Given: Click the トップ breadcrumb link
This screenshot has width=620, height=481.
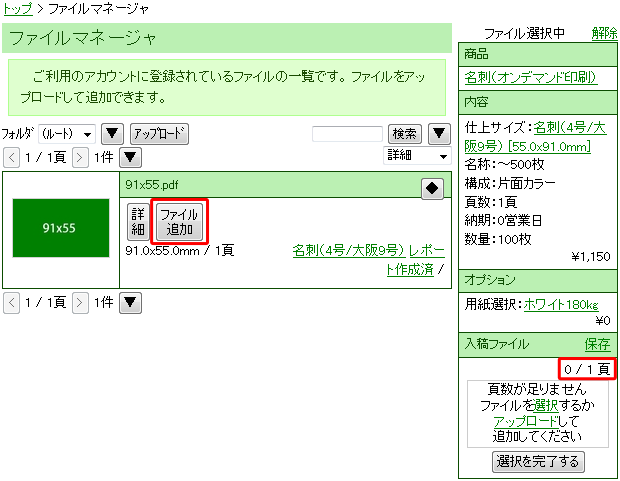Looking at the screenshot, I should coord(16,9).
